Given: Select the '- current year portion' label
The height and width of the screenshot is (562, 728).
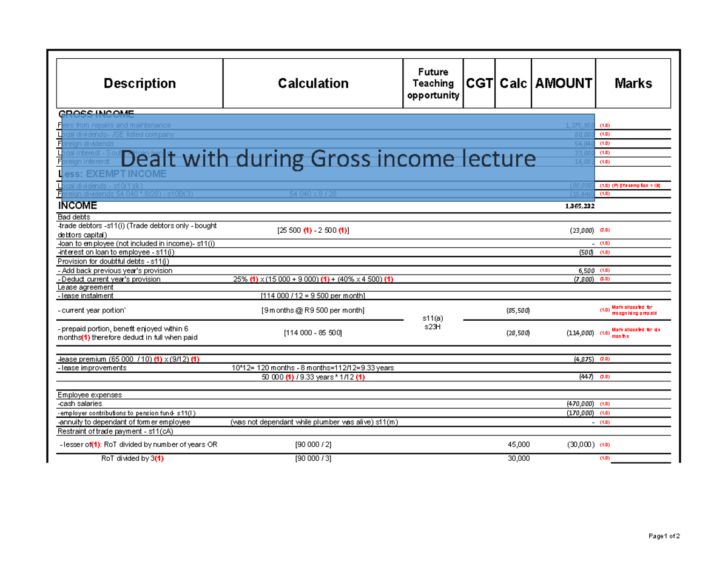Looking at the screenshot, I should (x=92, y=310).
